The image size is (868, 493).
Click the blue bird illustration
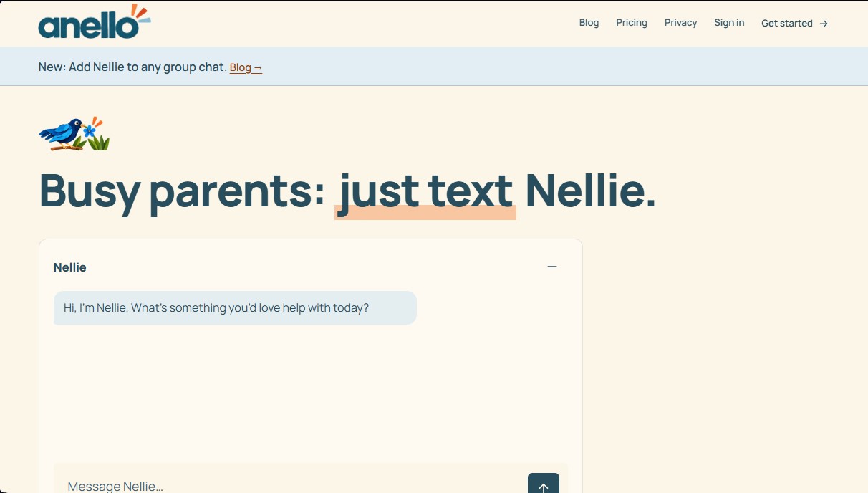click(74, 134)
